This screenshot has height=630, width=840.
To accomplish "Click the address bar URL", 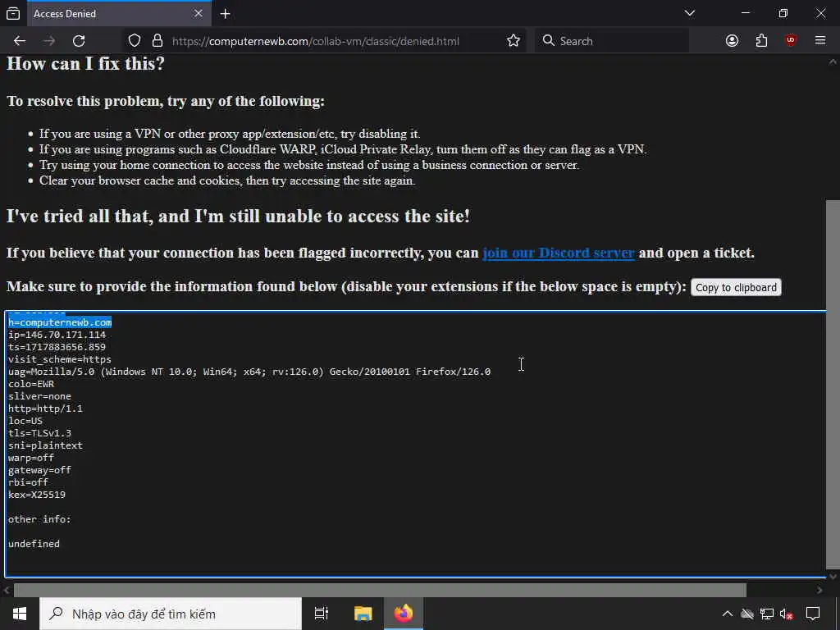I will coord(316,41).
